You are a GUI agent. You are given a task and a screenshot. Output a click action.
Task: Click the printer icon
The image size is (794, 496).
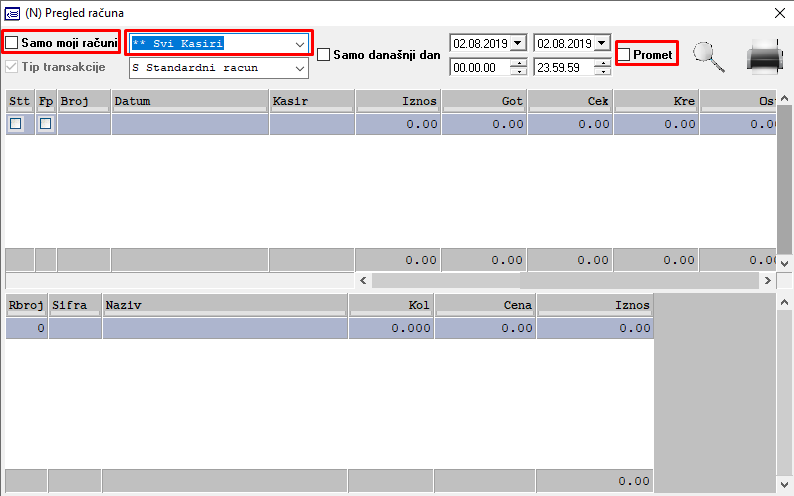point(765,58)
